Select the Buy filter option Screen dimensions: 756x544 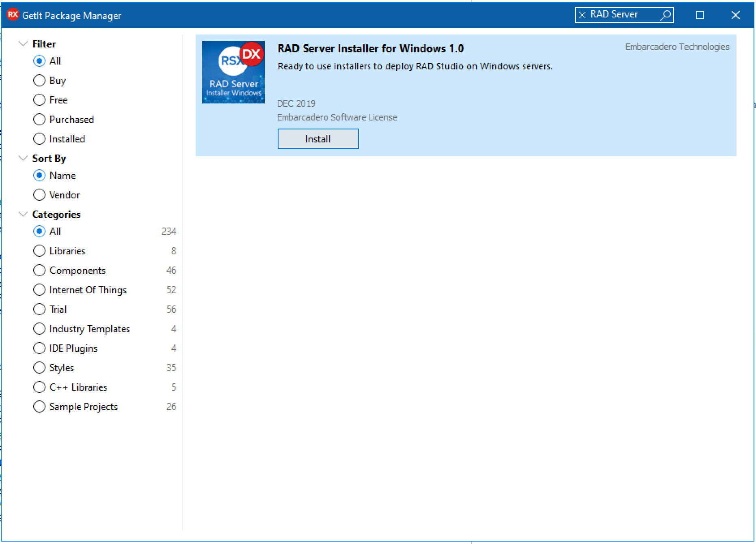[x=50, y=81]
